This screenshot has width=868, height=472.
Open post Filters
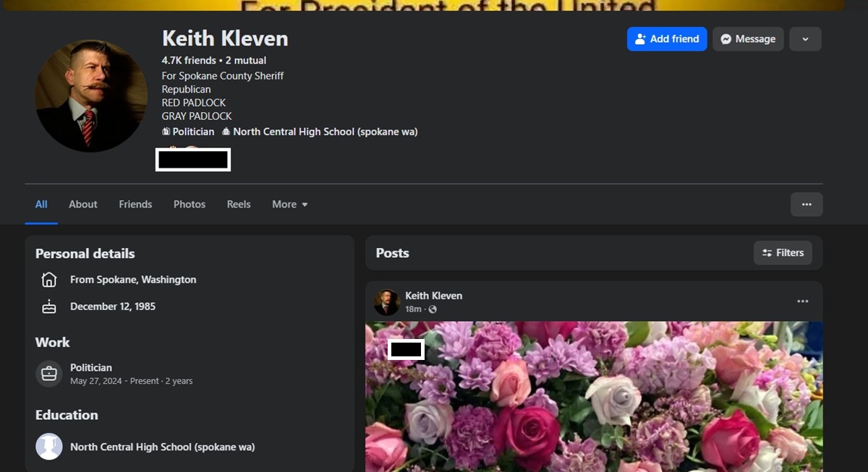click(x=783, y=253)
